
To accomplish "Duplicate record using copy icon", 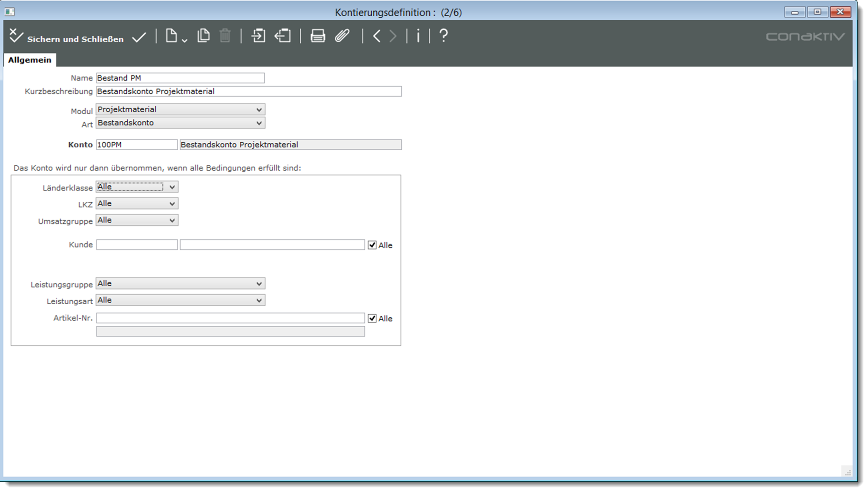I will click(x=203, y=36).
